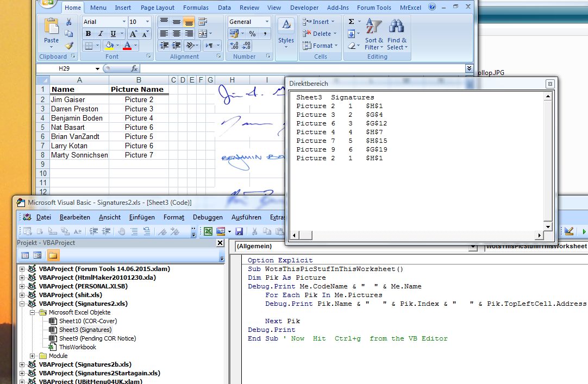Click the Direktbereich vertical scrollbar down arrow
The height and width of the screenshot is (384, 588).
tap(548, 227)
